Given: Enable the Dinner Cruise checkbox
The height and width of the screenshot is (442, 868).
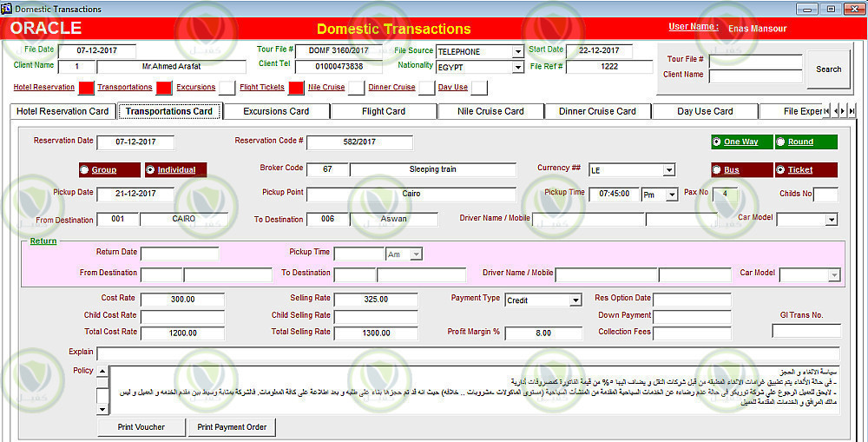Looking at the screenshot, I should pos(427,88).
